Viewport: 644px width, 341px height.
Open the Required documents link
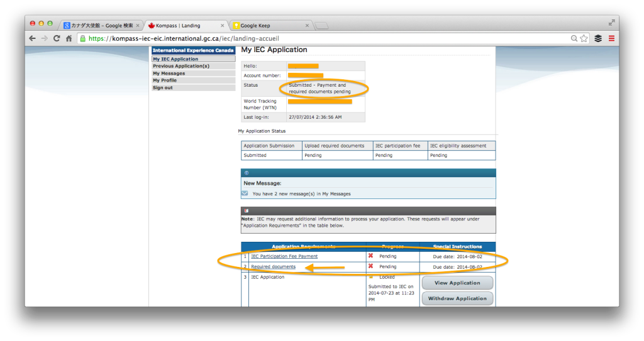(273, 267)
